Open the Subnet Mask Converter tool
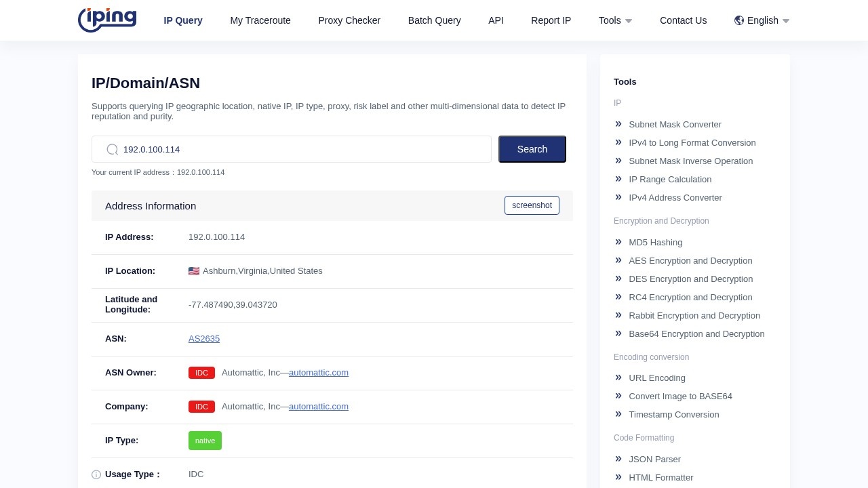This screenshot has height=488, width=868. pyautogui.click(x=675, y=125)
